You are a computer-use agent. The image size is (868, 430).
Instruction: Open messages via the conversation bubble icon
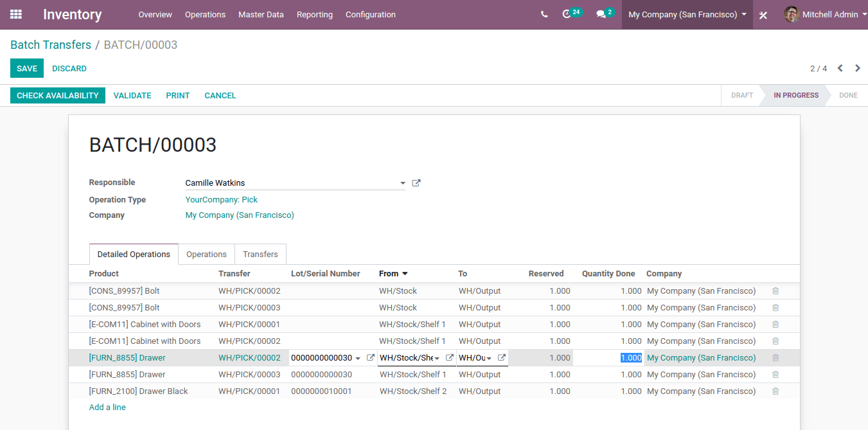point(601,13)
